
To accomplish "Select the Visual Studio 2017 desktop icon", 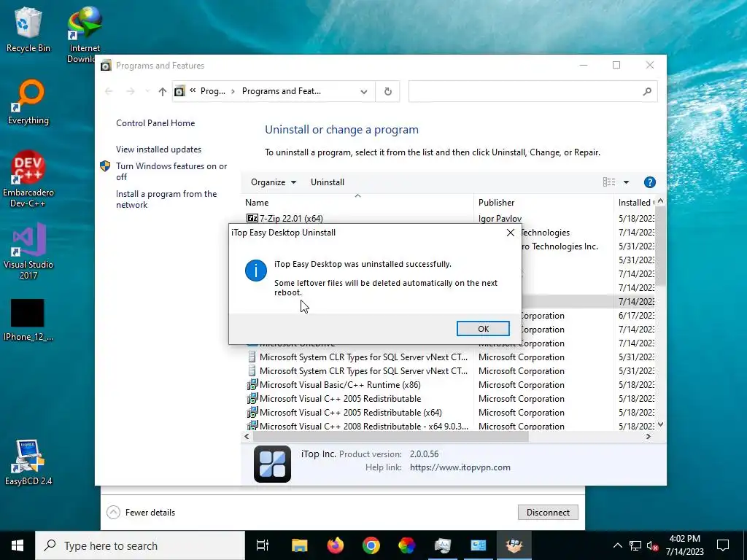I will tap(28, 251).
